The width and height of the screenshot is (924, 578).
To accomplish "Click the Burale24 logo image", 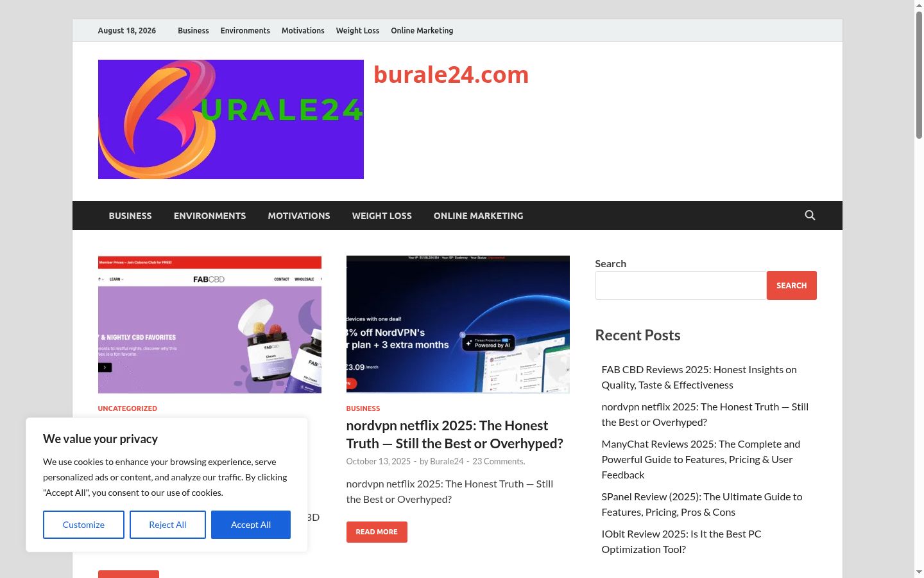I will [x=231, y=119].
